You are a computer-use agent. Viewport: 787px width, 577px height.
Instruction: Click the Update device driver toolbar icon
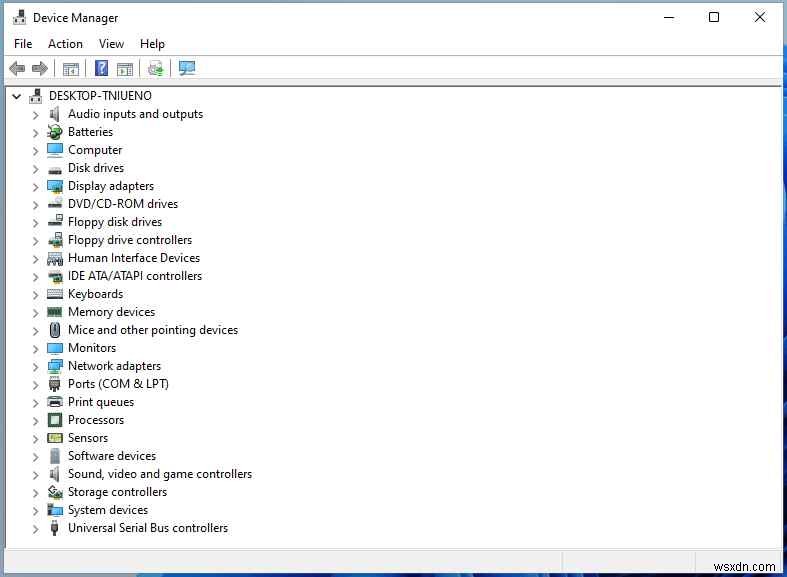click(x=156, y=68)
